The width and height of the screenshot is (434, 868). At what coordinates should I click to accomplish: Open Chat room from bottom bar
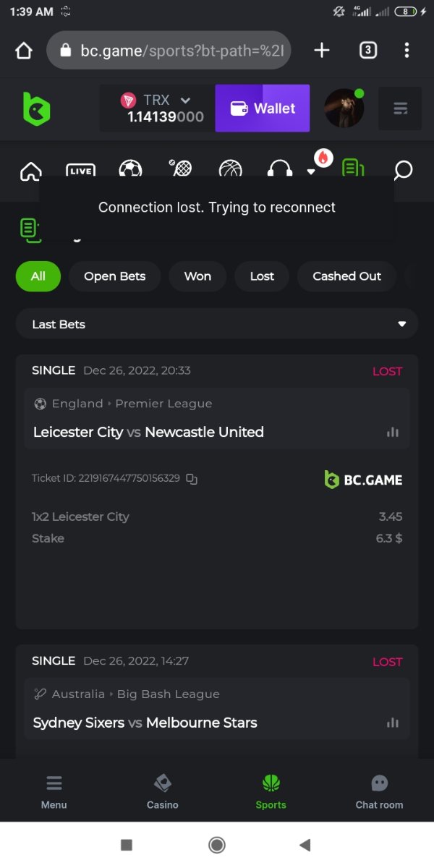tap(379, 791)
